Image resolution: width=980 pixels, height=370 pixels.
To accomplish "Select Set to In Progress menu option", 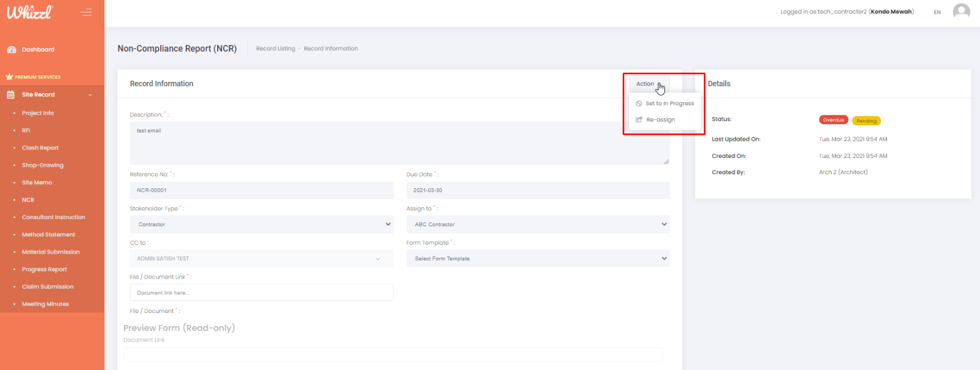I will pyautogui.click(x=669, y=104).
